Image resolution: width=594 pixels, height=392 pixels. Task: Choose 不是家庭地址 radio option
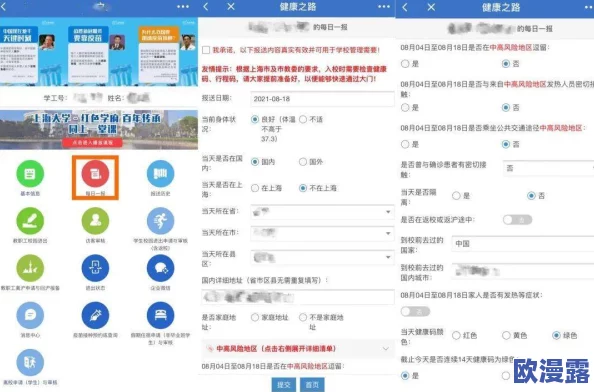[303, 317]
